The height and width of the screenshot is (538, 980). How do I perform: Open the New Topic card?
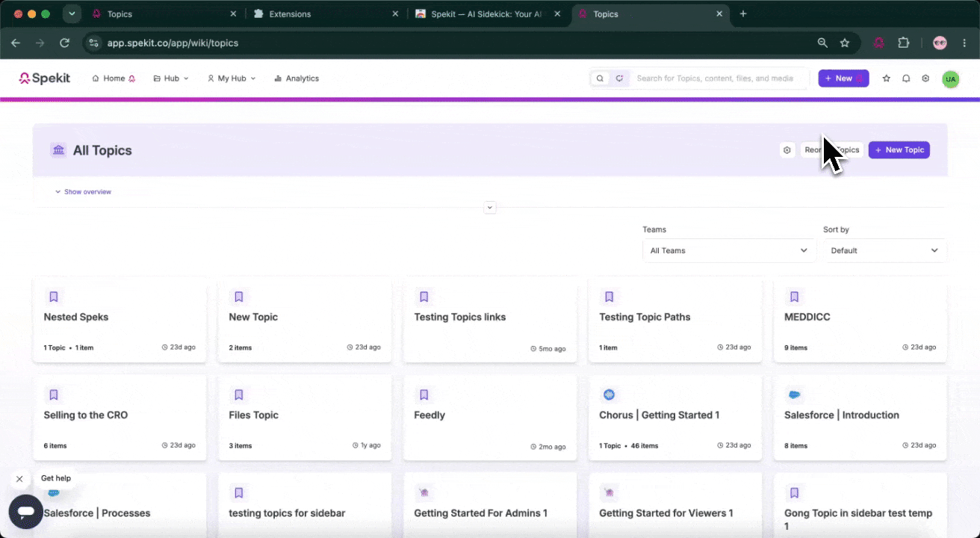point(305,321)
